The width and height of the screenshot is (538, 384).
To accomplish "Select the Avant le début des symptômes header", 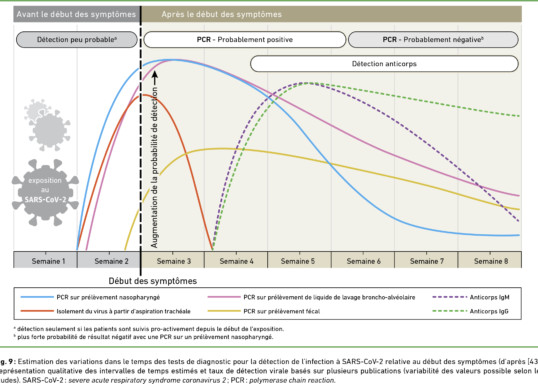I will pyautogui.click(x=77, y=14).
